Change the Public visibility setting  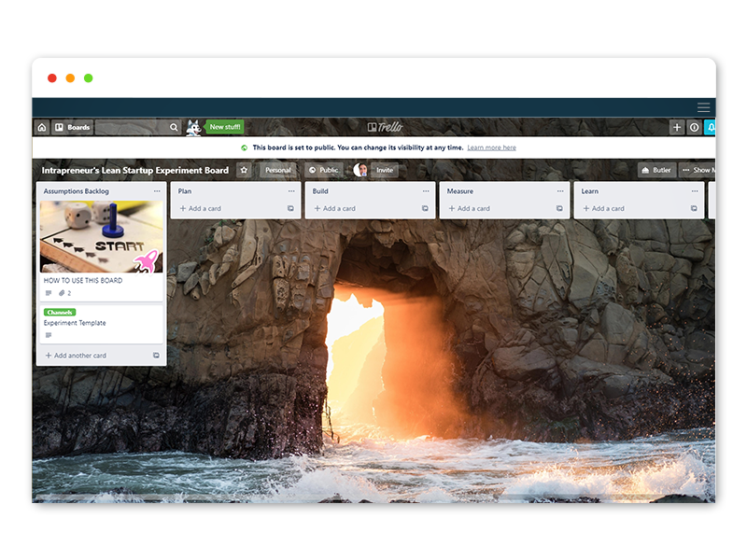point(323,170)
